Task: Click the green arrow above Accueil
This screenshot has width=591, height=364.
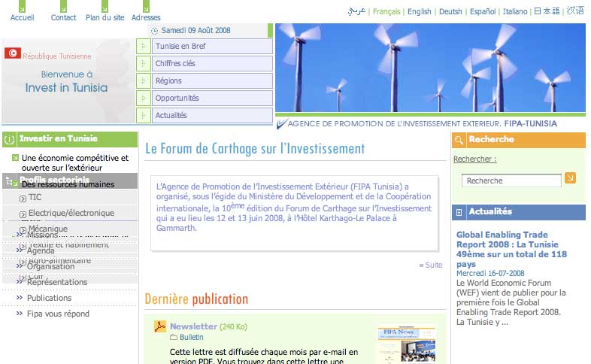Action: [22, 7]
